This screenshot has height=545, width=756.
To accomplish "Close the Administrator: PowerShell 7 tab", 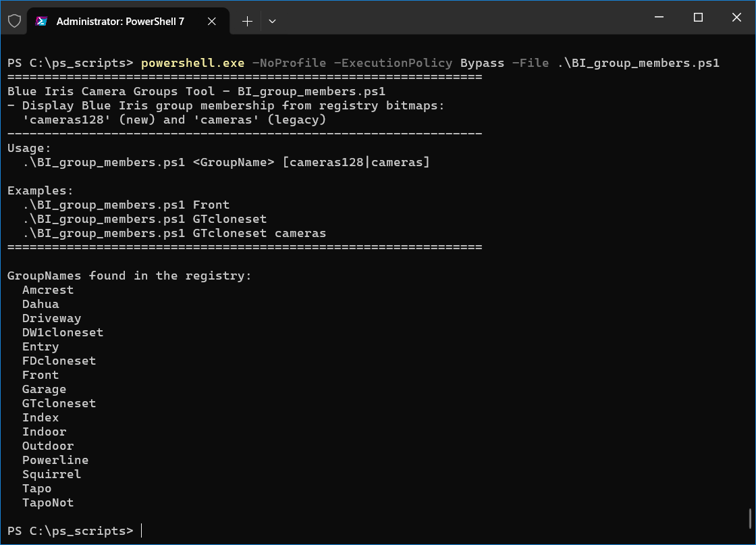I will click(x=212, y=21).
